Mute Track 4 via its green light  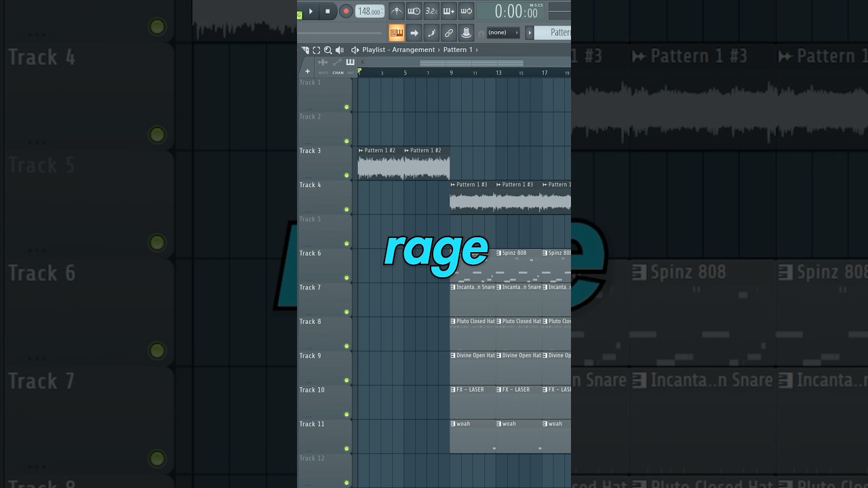click(347, 209)
